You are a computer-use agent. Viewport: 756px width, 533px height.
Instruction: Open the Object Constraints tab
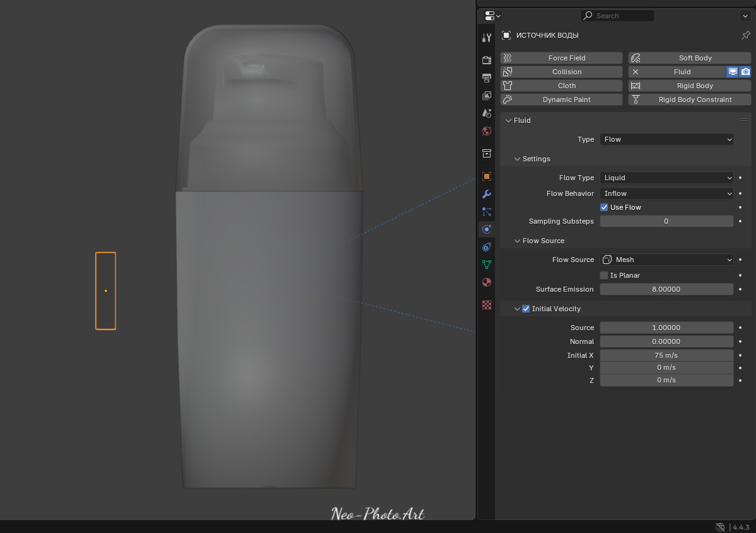point(487,247)
